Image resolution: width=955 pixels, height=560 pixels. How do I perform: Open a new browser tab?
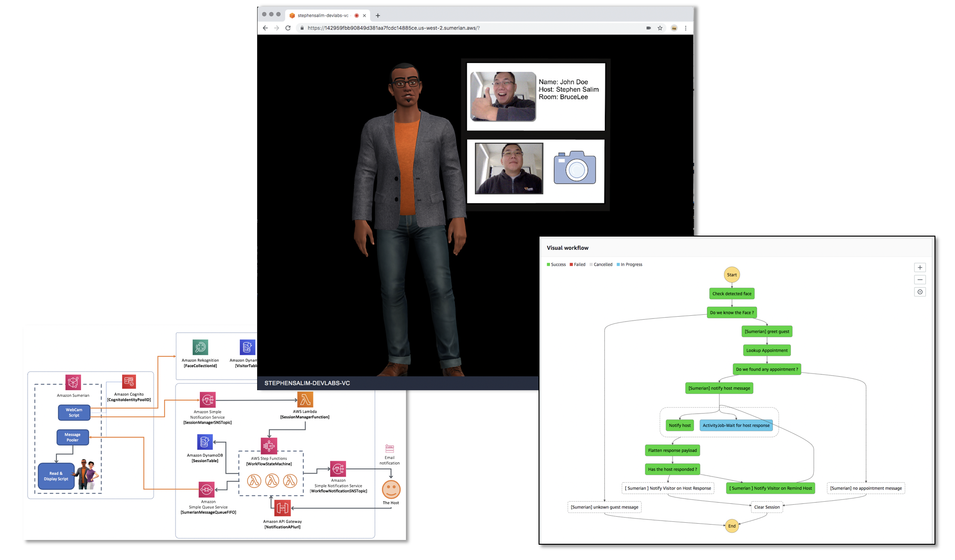coord(378,16)
